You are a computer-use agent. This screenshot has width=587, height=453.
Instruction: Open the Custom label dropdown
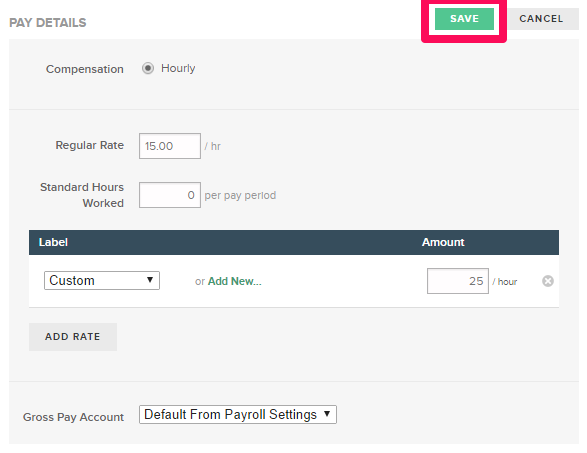[x=102, y=280]
